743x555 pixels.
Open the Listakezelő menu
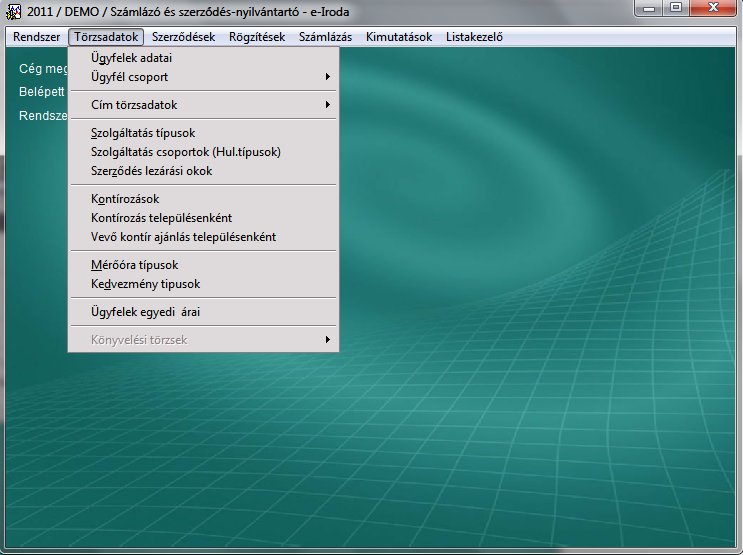pos(474,37)
